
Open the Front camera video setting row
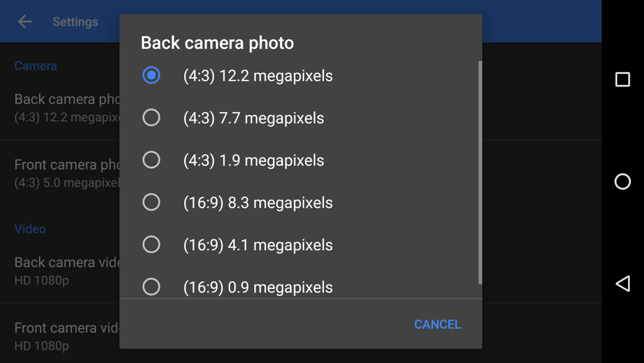64,336
